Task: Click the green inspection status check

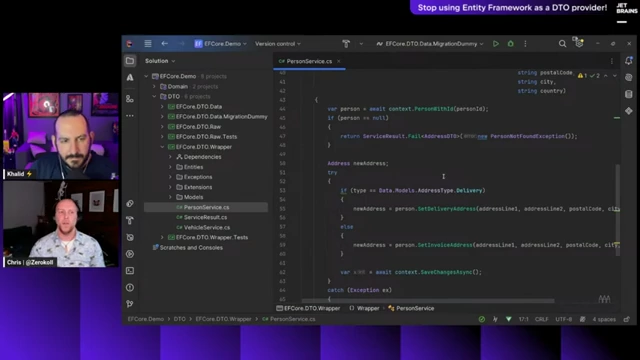Action: [x=482, y=319]
